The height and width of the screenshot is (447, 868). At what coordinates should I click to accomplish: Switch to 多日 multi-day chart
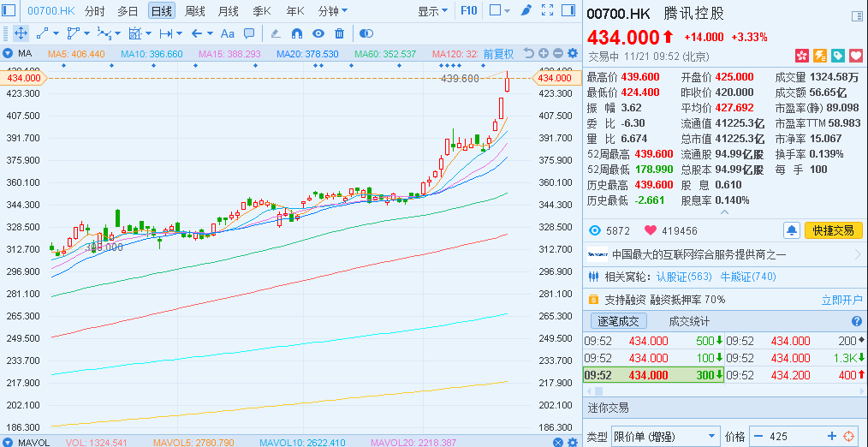pyautogui.click(x=128, y=10)
